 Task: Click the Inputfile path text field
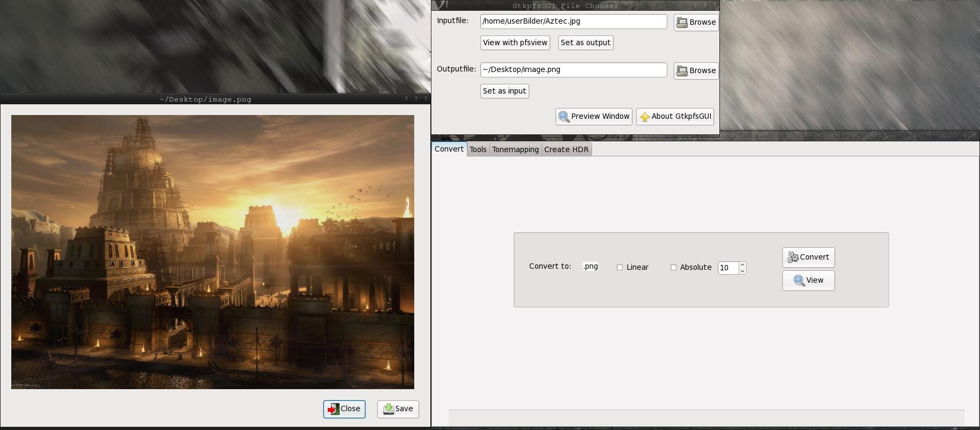point(573,21)
